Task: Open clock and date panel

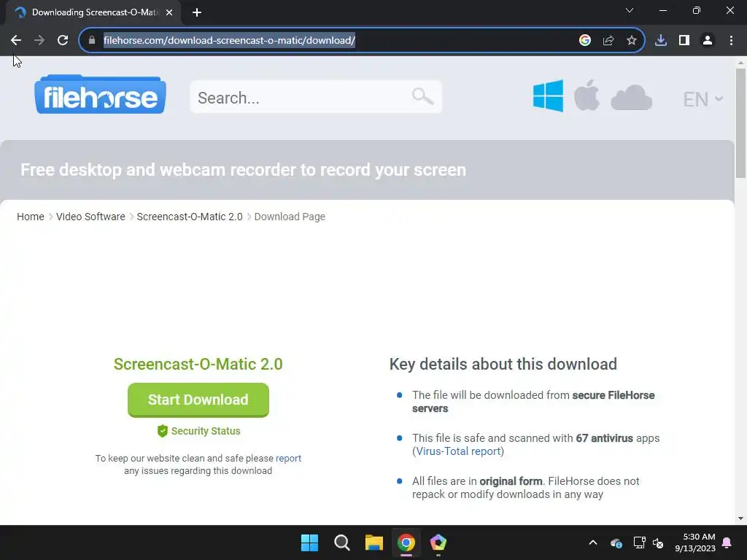Action: pos(695,542)
